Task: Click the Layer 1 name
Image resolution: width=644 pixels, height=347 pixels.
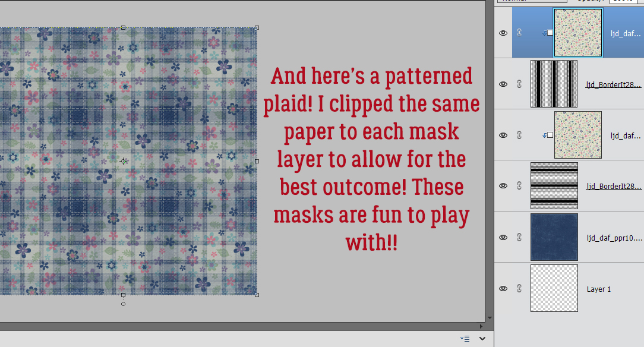Action: [599, 289]
